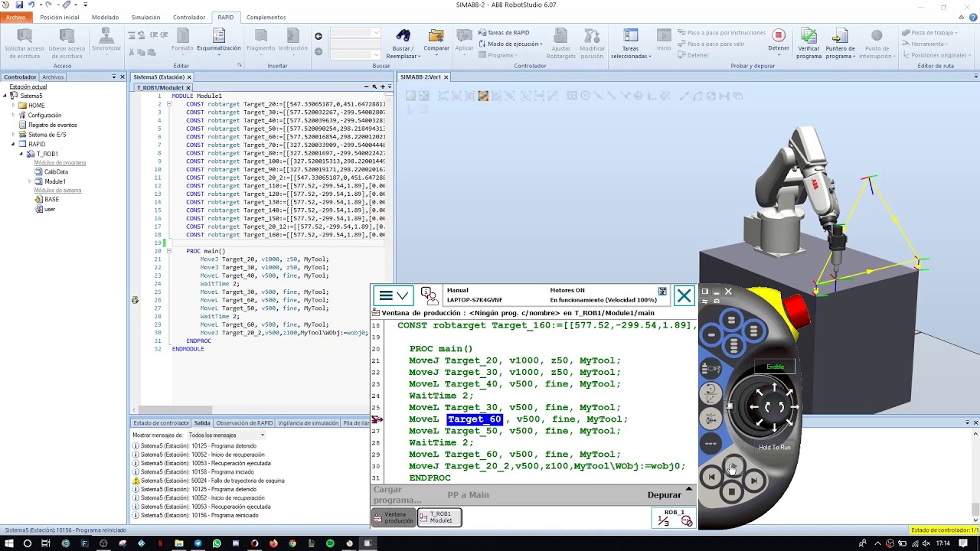
Task: Click Tareas de RAPID in the ribbon
Action: [504, 33]
